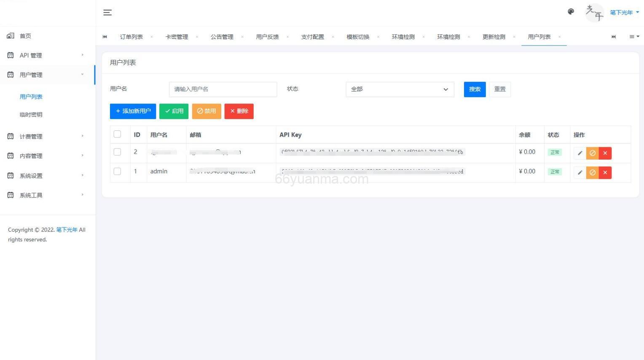
Task: Click the 首页 home icon in sidebar
Action: (x=10, y=35)
